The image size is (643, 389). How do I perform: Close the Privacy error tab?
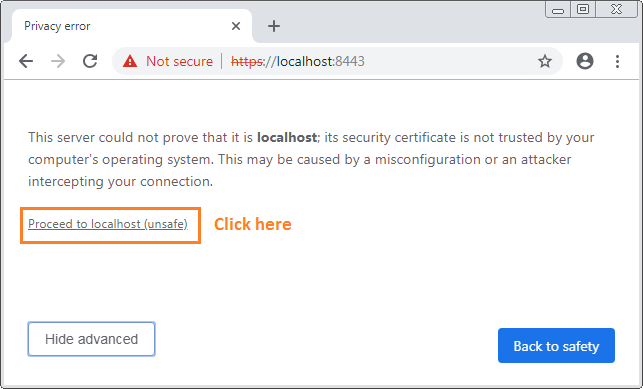[x=236, y=26]
